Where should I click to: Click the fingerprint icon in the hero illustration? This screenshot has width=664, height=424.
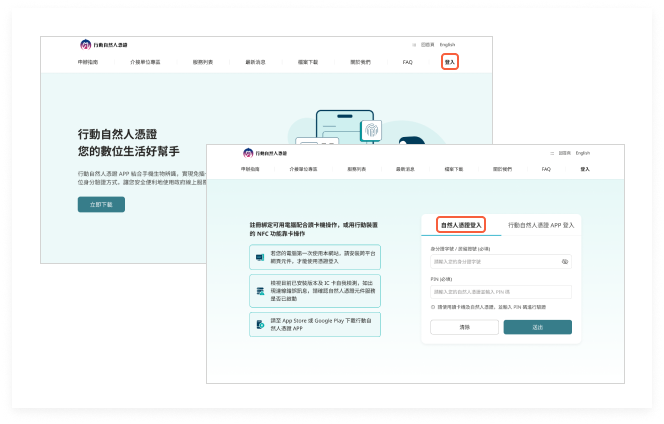tap(372, 130)
